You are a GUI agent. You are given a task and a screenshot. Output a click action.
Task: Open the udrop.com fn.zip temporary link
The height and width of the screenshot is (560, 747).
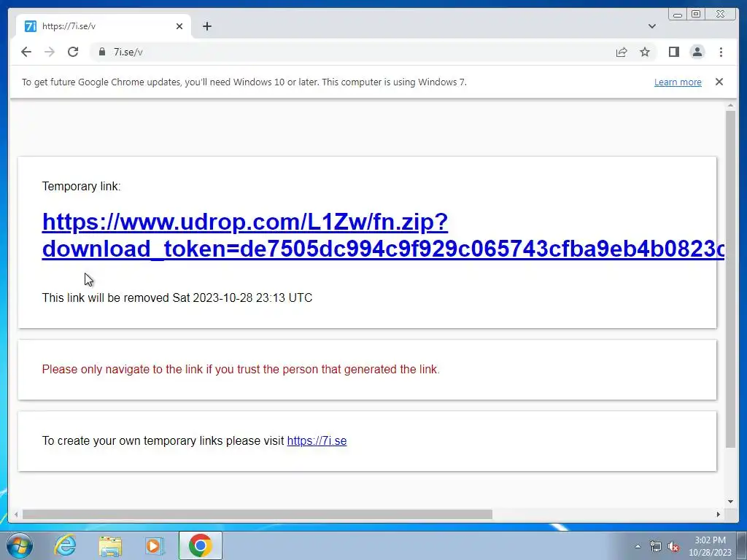click(383, 236)
